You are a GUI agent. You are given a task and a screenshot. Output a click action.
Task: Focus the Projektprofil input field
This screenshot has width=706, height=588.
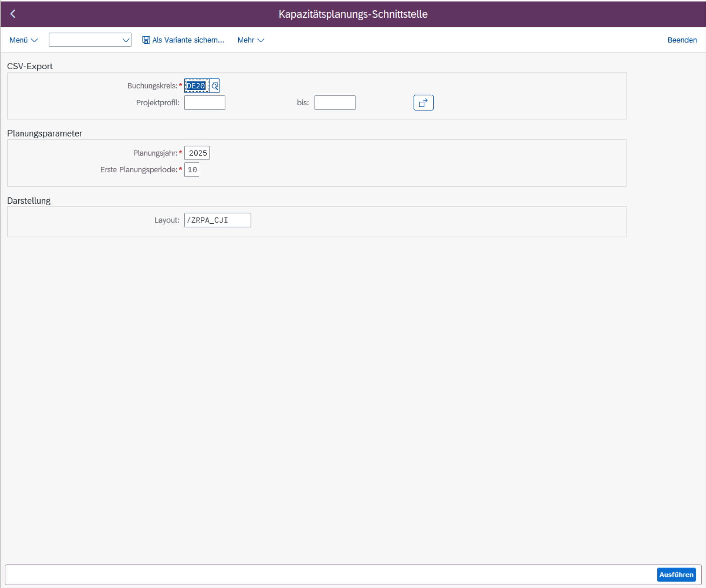point(204,103)
